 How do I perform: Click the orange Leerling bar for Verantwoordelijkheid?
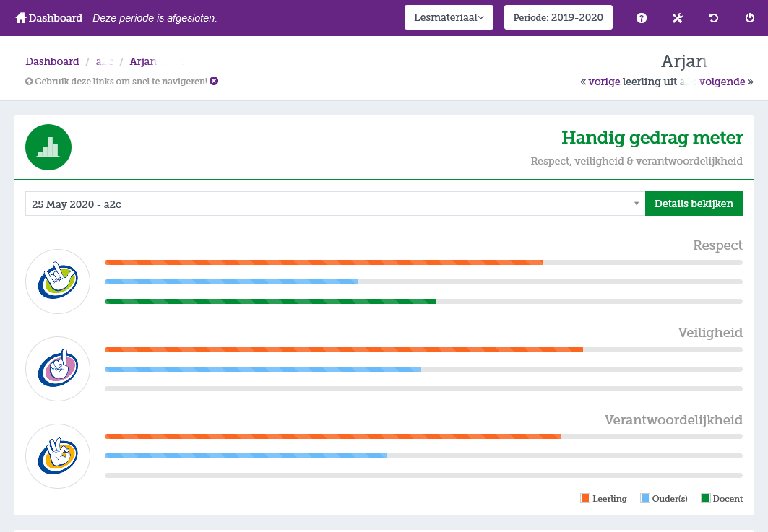click(333, 436)
